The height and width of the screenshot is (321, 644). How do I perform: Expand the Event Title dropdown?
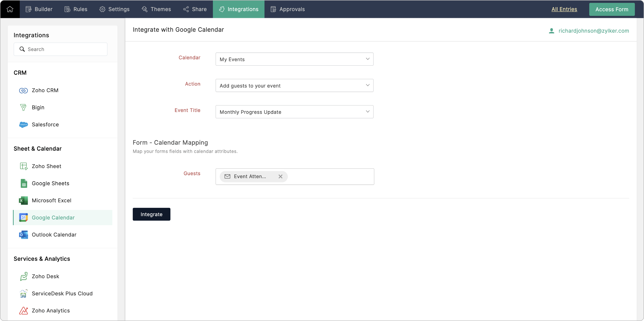coord(294,112)
